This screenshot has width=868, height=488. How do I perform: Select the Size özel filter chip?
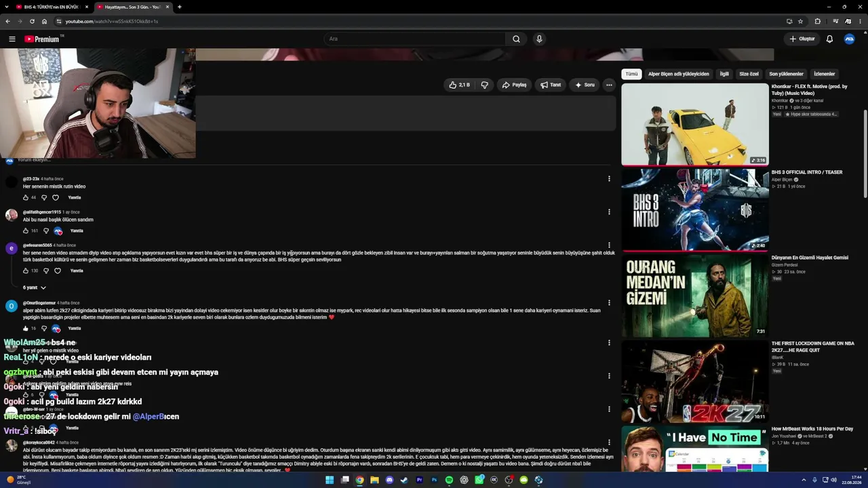tap(749, 74)
